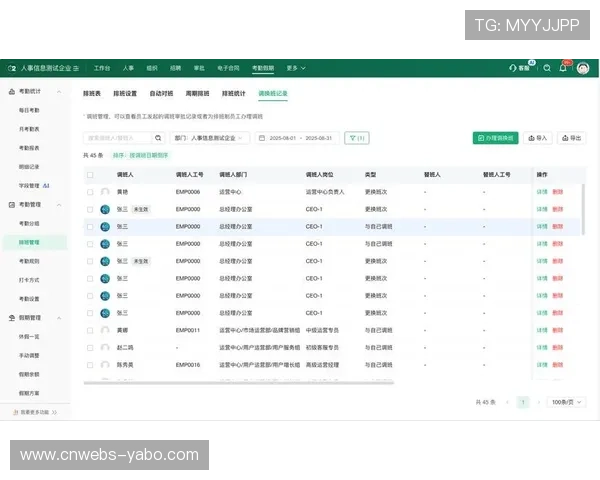The image size is (600, 480).
Task: Open 电子合同 in the top navigation
Action: (228, 68)
